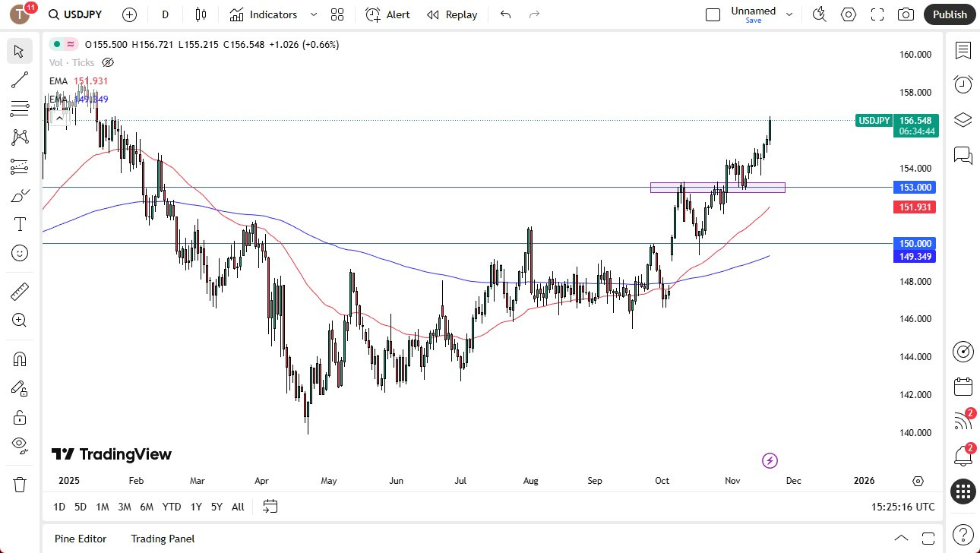980x553 pixels.
Task: Switch to the Pine Editor tab
Action: 80,539
